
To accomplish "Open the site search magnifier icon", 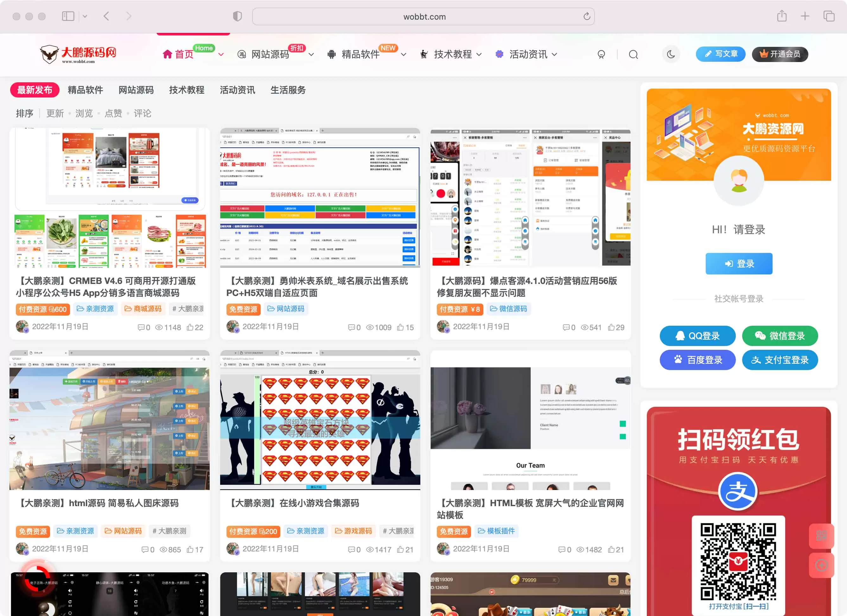I will pyautogui.click(x=633, y=54).
